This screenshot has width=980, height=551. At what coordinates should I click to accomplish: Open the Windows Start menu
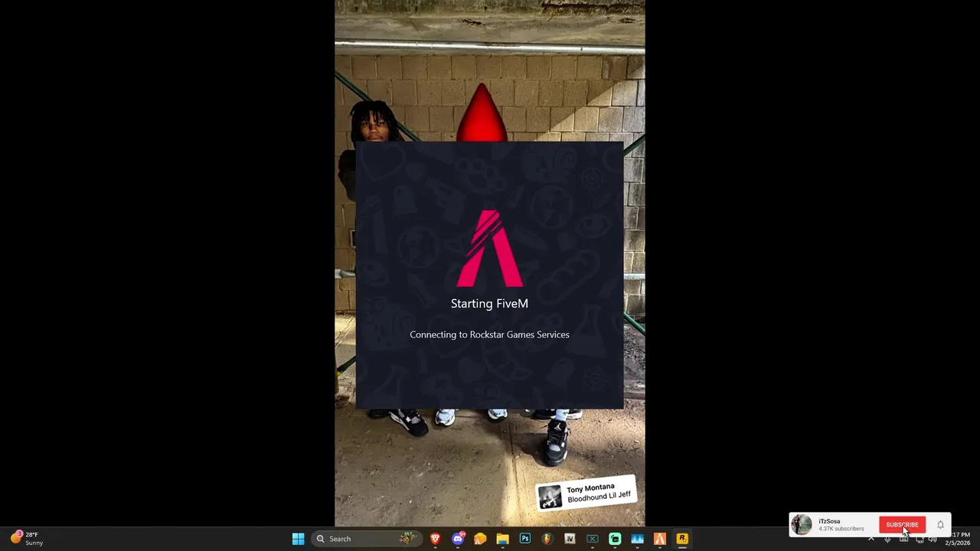pyautogui.click(x=298, y=539)
